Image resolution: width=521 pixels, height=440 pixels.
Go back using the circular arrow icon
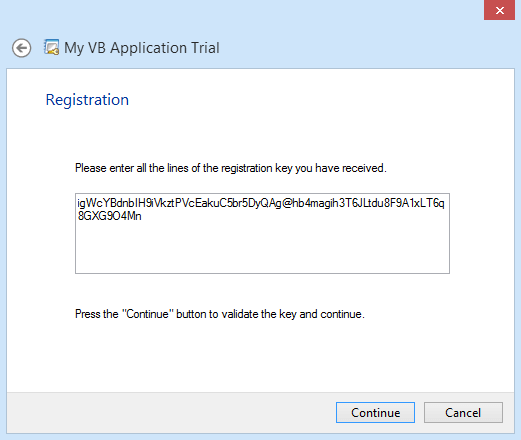click(x=22, y=48)
